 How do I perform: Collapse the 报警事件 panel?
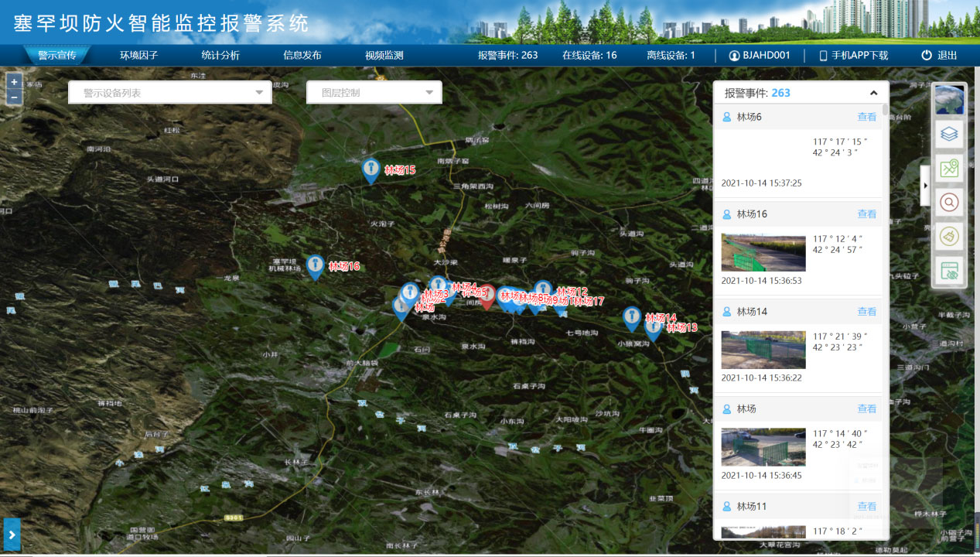[873, 93]
